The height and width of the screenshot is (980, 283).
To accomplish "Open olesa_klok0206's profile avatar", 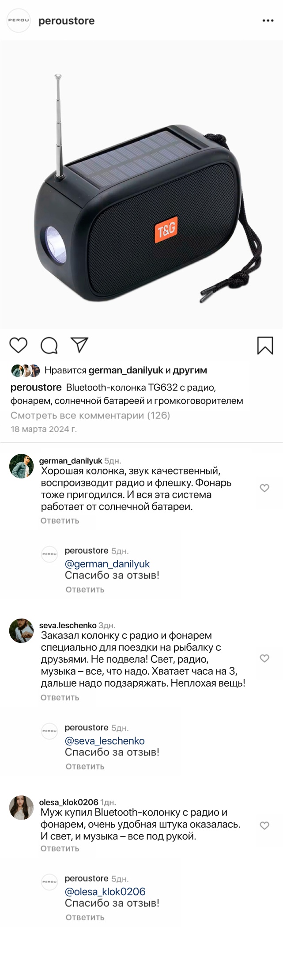I will (x=22, y=808).
